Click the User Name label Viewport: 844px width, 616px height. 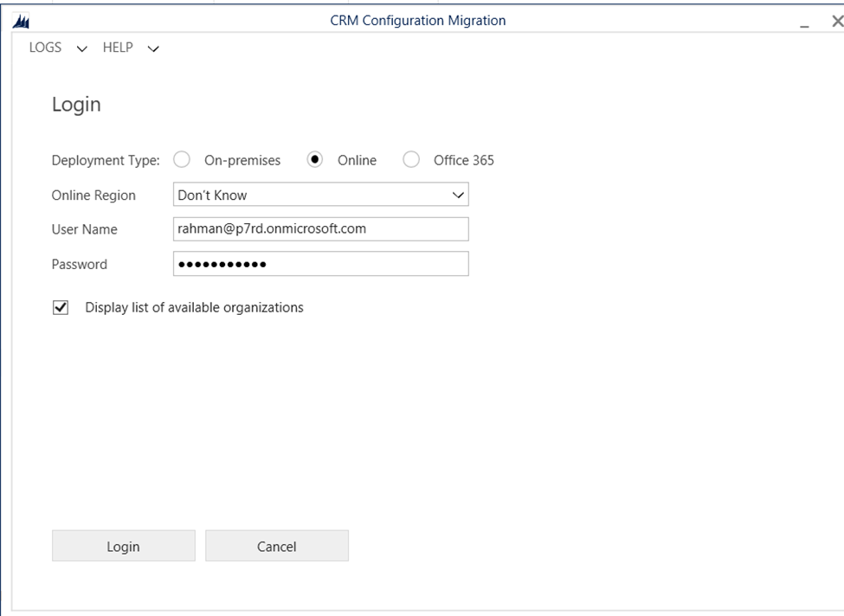(x=85, y=230)
